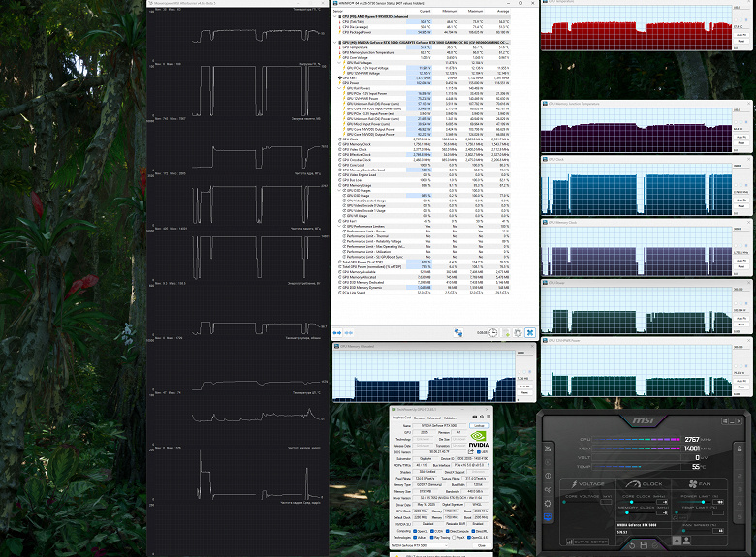This screenshot has height=557, width=756.
Task: Select profile slot 3 in Afterburner
Action: [x=740, y=489]
